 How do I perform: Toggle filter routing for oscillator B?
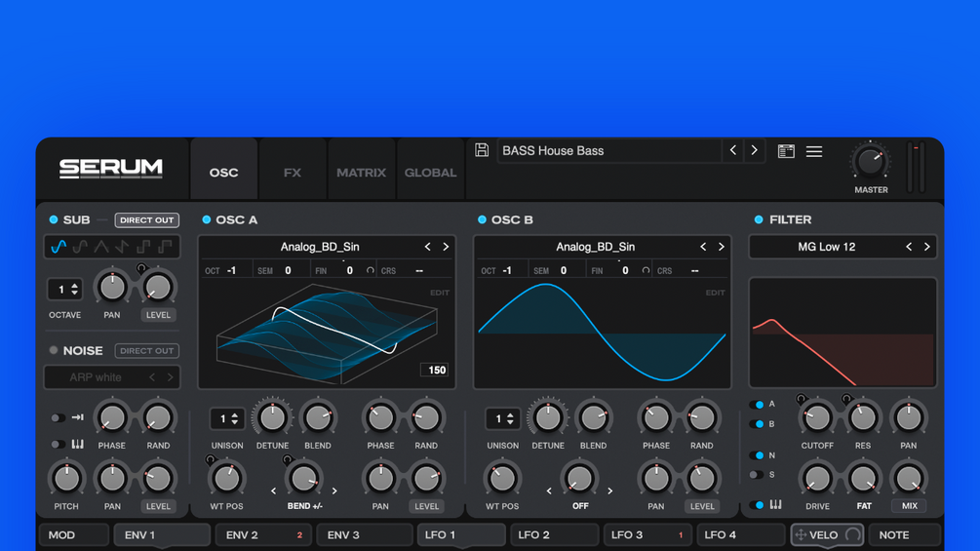coord(757,424)
